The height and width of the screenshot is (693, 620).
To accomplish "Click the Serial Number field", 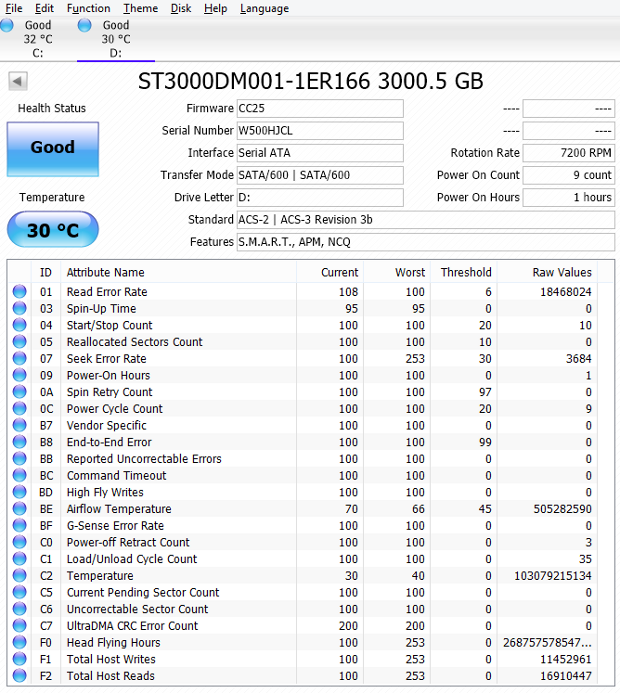I will pos(319,131).
